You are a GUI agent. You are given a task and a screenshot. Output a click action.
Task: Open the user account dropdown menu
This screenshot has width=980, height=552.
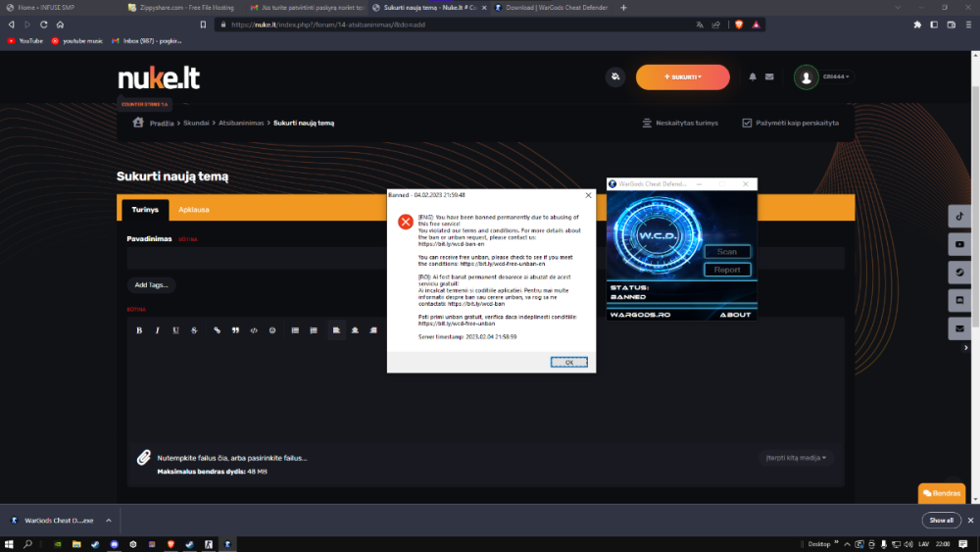pyautogui.click(x=836, y=76)
